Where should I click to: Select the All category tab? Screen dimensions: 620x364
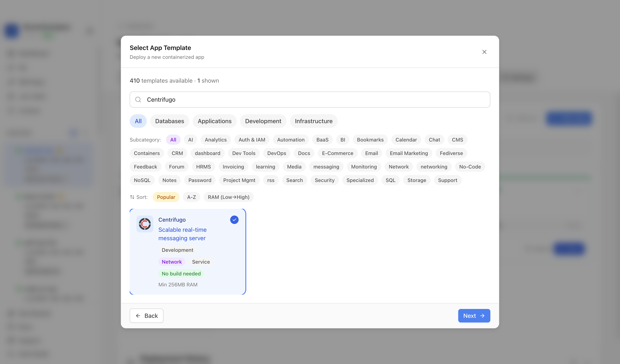(x=138, y=121)
